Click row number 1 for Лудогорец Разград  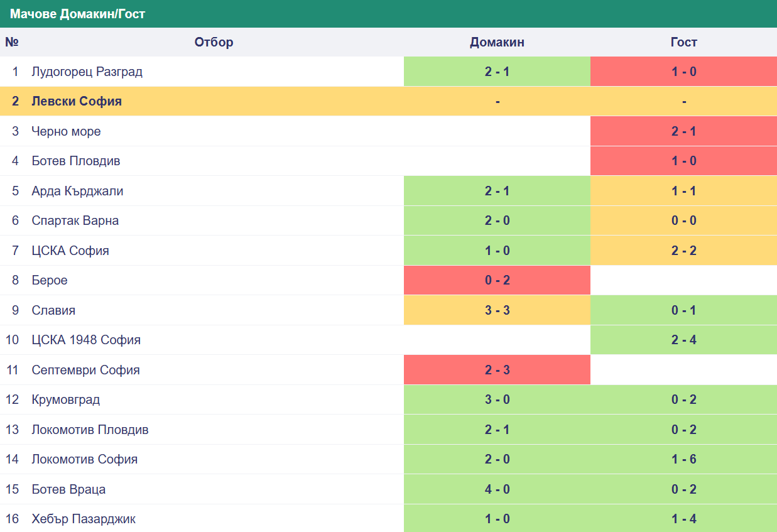coord(15,72)
